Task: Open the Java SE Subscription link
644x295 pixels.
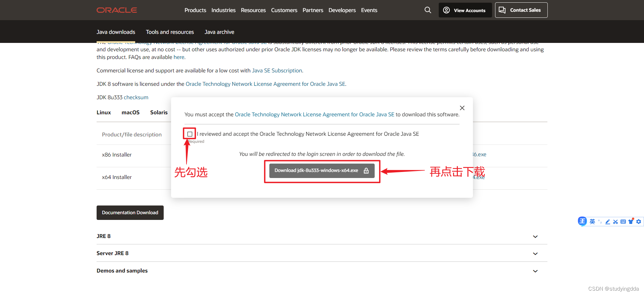Action: [x=277, y=70]
